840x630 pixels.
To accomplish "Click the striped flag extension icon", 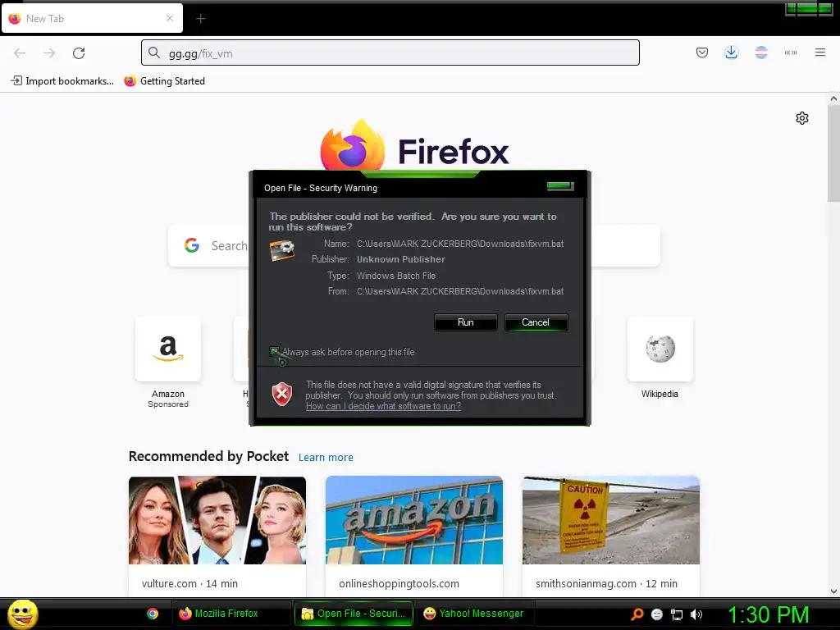I will tap(760, 52).
